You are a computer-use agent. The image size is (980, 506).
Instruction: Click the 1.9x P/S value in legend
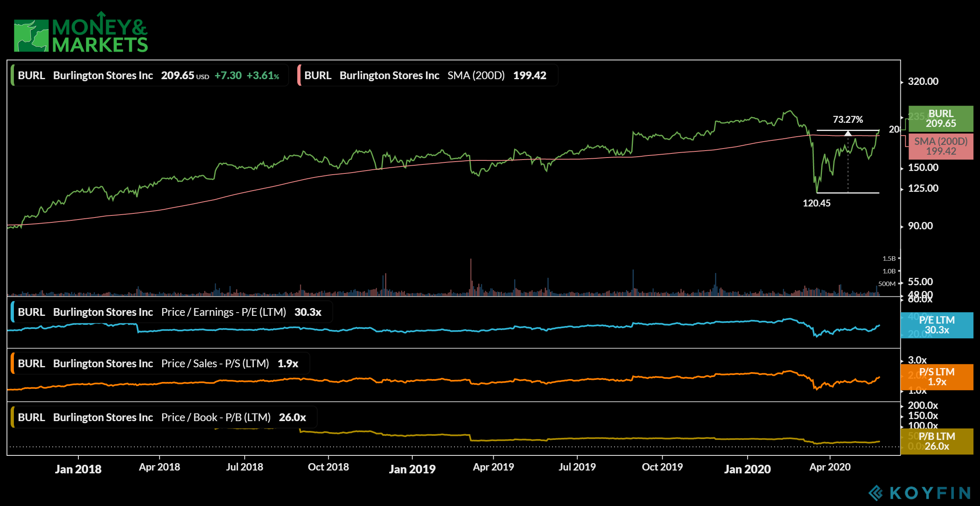point(288,364)
